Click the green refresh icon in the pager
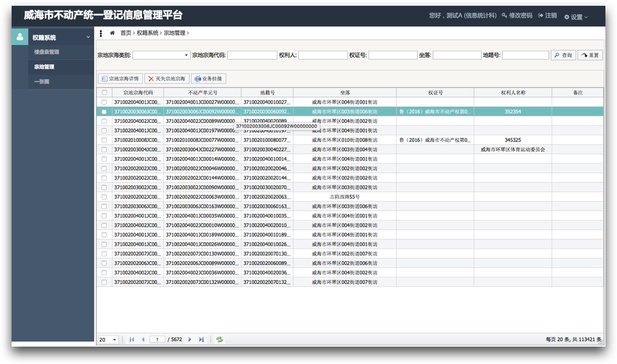The image size is (617, 364). [x=220, y=339]
